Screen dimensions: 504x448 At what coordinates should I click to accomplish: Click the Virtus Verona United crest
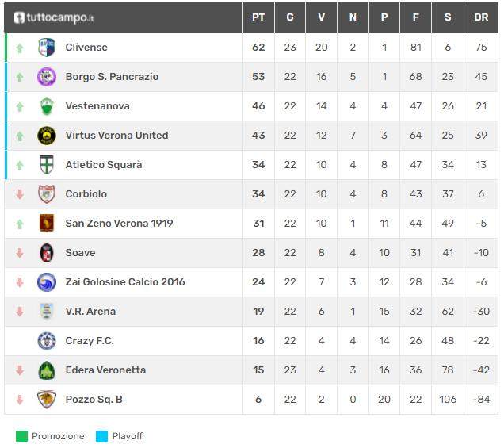click(47, 136)
